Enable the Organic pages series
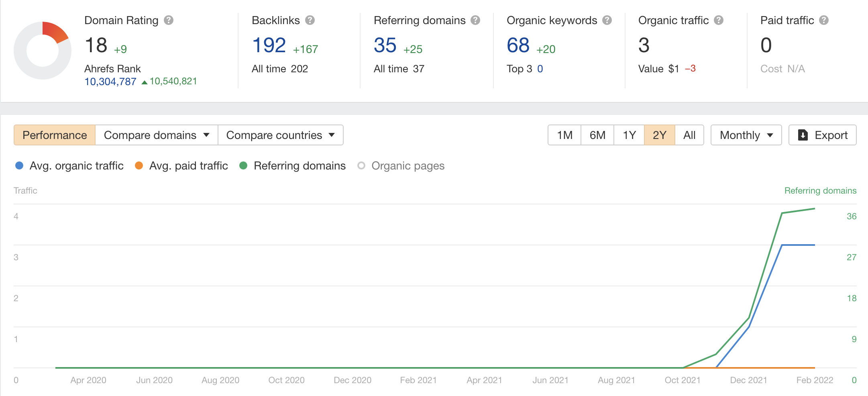 point(401,165)
